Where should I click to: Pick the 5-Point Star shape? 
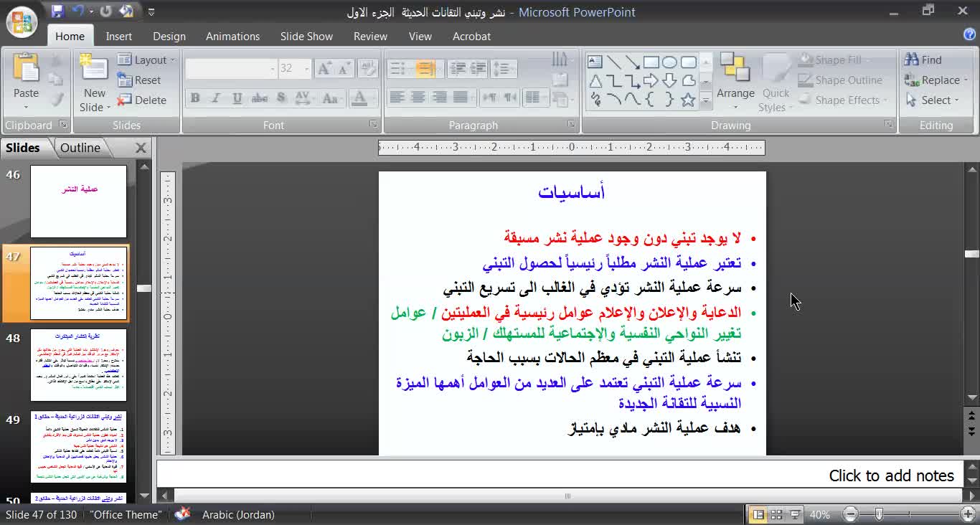click(x=688, y=100)
